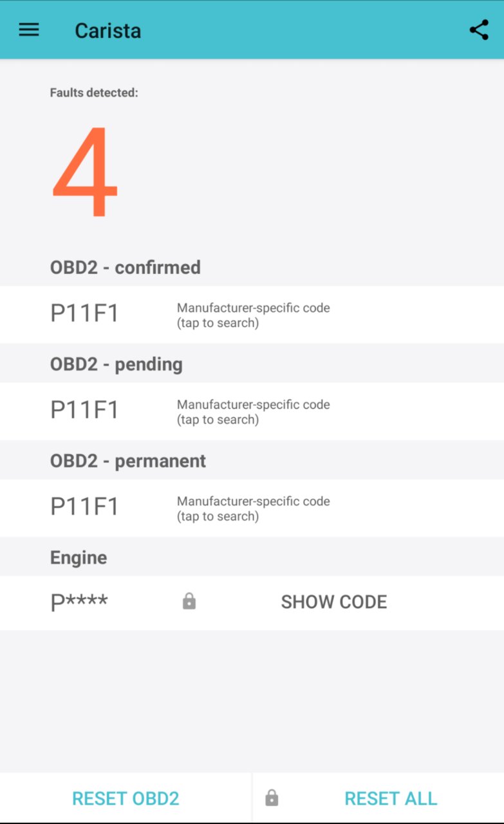Select the OBD2 - confirmed section header

coord(126,267)
